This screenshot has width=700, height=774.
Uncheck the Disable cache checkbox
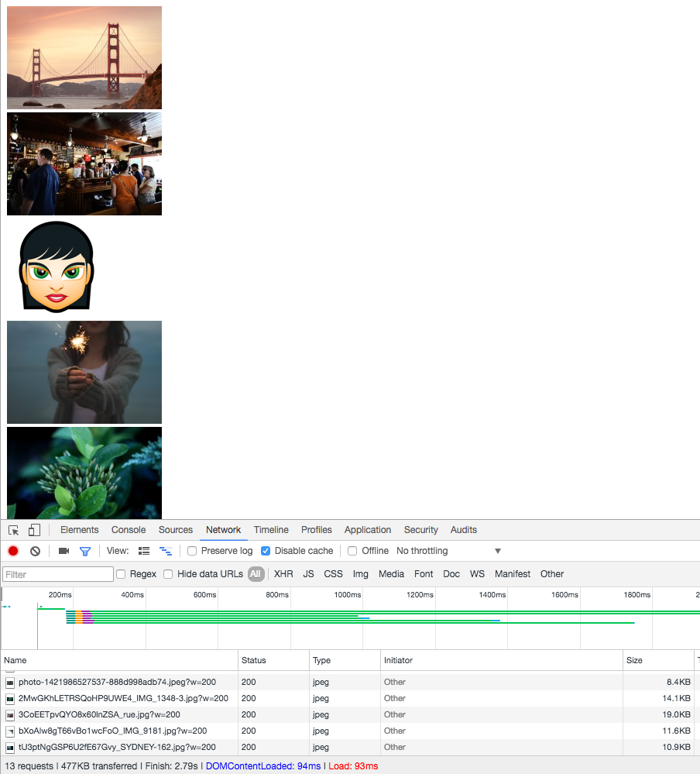[266, 551]
